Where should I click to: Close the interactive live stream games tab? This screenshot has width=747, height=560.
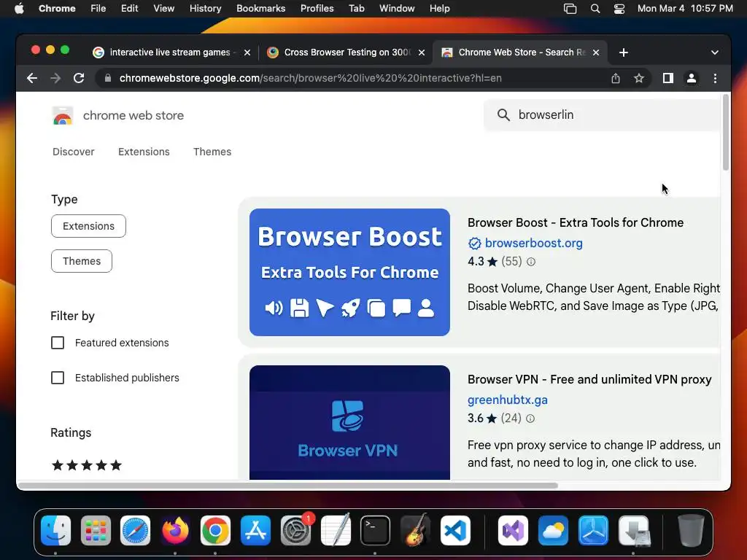tap(247, 52)
